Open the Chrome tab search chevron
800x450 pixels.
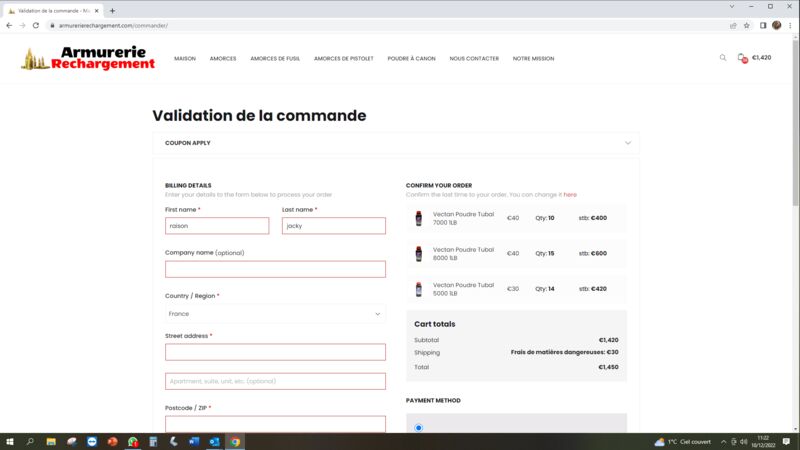coord(732,7)
